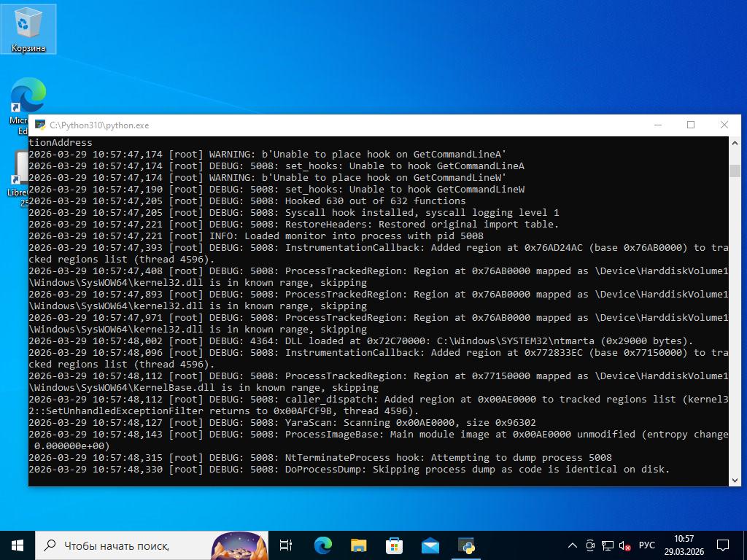Click the python.exe window title bar icon
747x560 pixels.
40,125
